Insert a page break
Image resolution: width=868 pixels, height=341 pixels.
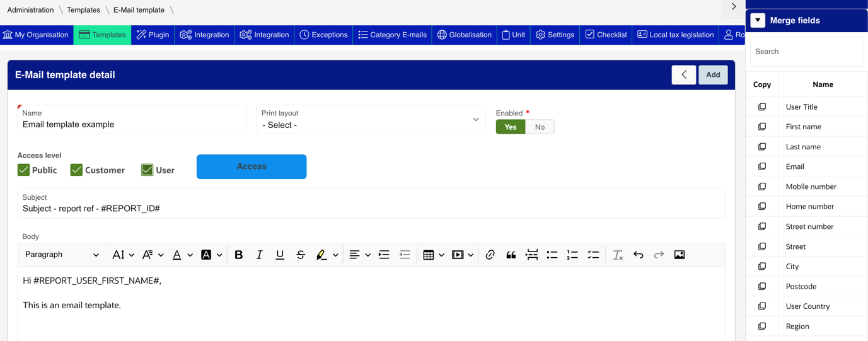(x=531, y=255)
